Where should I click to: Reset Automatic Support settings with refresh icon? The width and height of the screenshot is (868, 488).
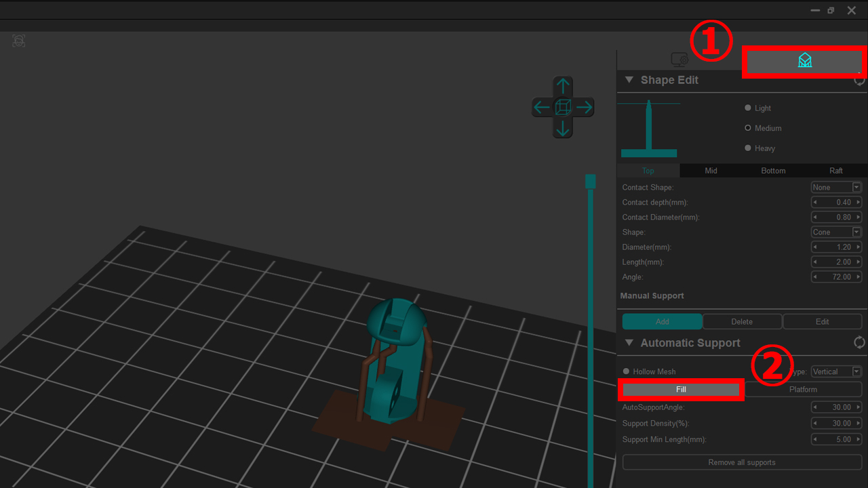(859, 343)
